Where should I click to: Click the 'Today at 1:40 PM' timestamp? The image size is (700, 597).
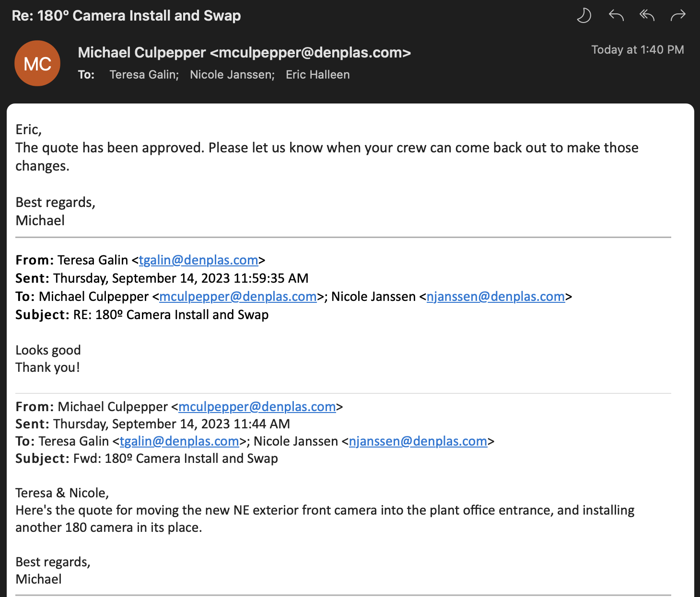click(637, 50)
